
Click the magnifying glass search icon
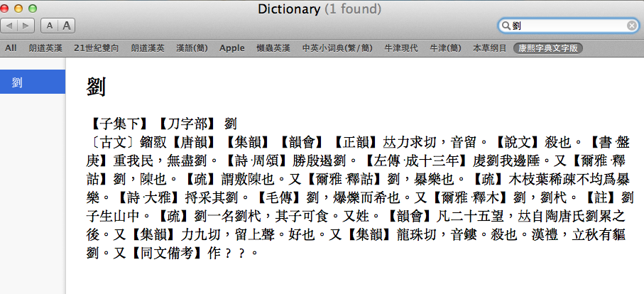pos(506,26)
